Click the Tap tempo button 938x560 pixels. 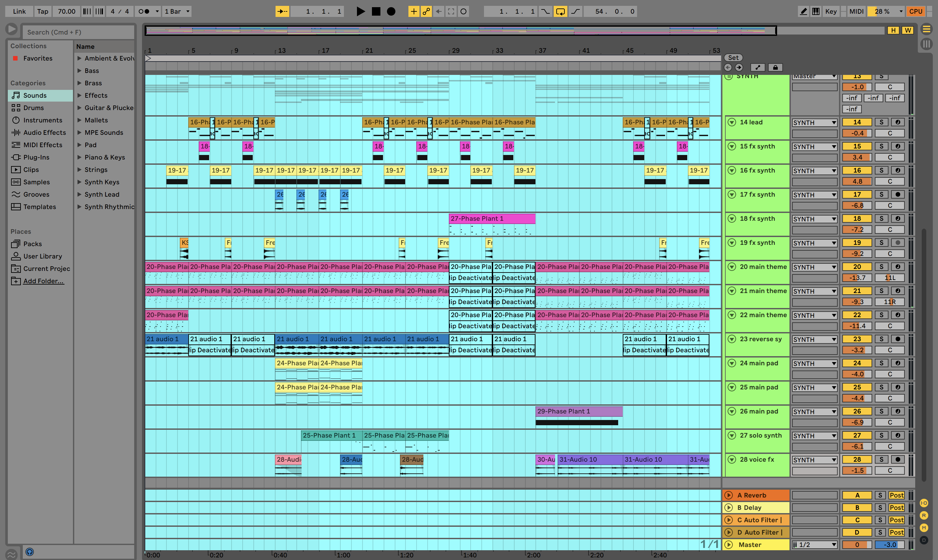click(x=43, y=11)
